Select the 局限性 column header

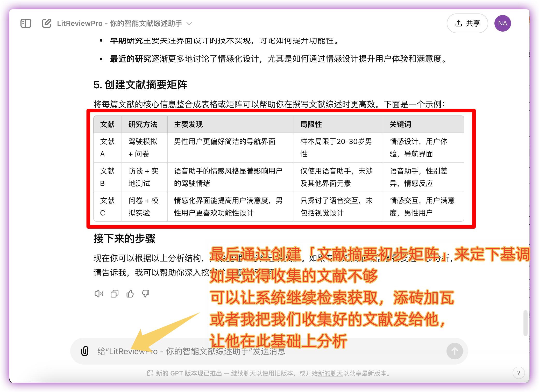pos(338,125)
